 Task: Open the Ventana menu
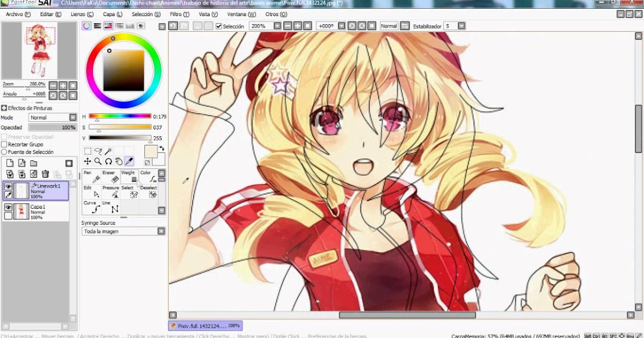pos(241,14)
